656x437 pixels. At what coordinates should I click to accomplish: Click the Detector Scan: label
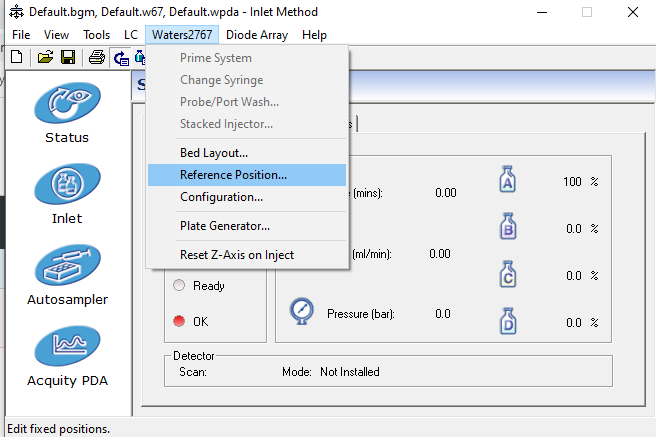tap(193, 372)
